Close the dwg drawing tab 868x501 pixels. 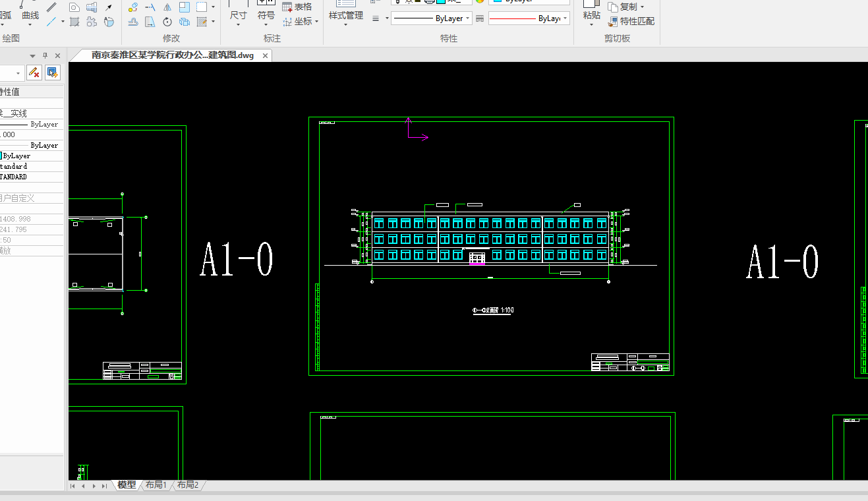click(x=266, y=56)
